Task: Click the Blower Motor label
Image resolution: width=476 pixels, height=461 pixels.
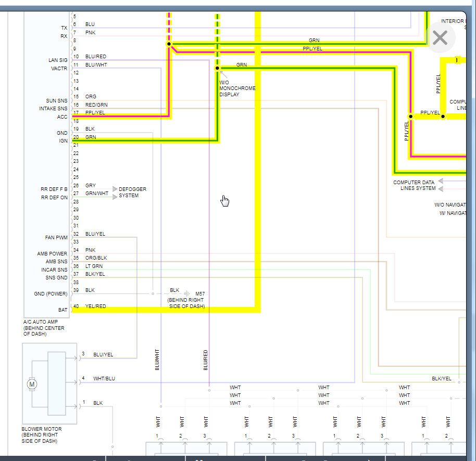Action: click(42, 435)
